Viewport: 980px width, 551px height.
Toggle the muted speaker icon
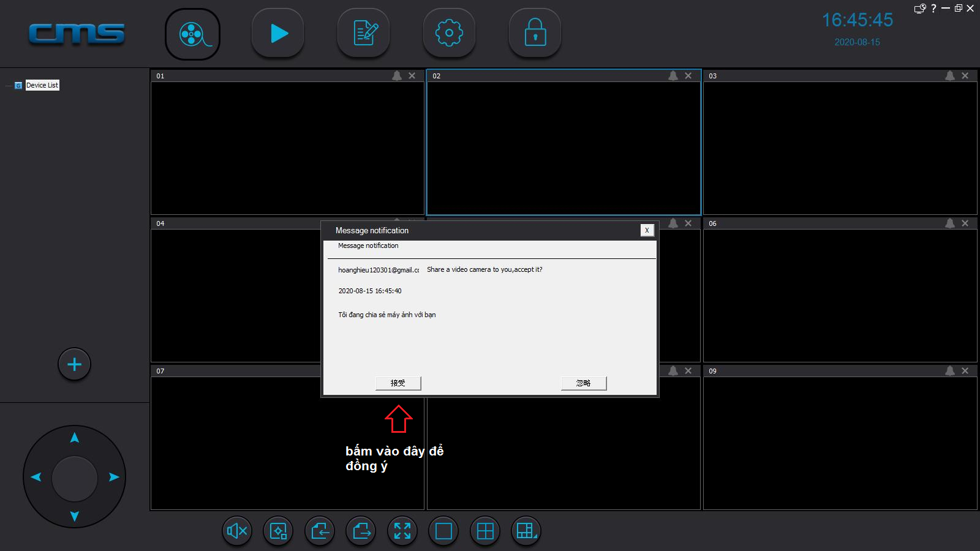point(236,531)
